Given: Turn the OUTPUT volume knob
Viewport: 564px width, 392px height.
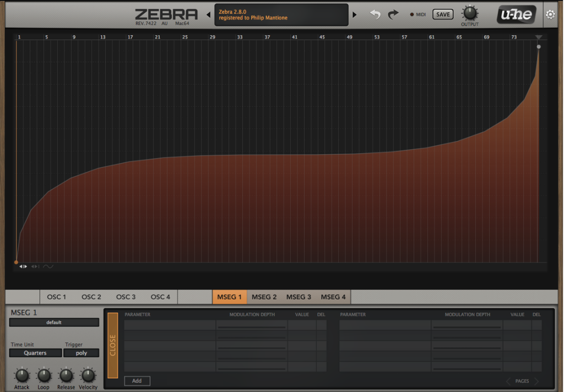Looking at the screenshot, I should click(470, 12).
